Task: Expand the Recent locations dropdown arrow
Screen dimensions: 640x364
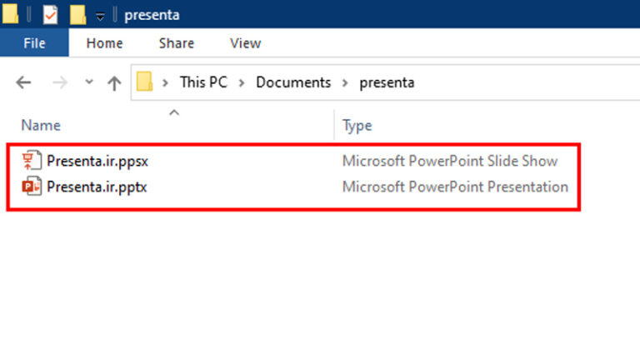Action: point(89,82)
